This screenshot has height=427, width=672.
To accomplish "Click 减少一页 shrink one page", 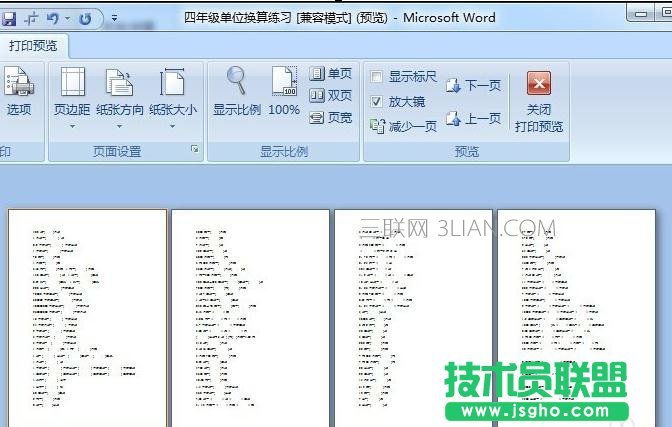I will 403,126.
